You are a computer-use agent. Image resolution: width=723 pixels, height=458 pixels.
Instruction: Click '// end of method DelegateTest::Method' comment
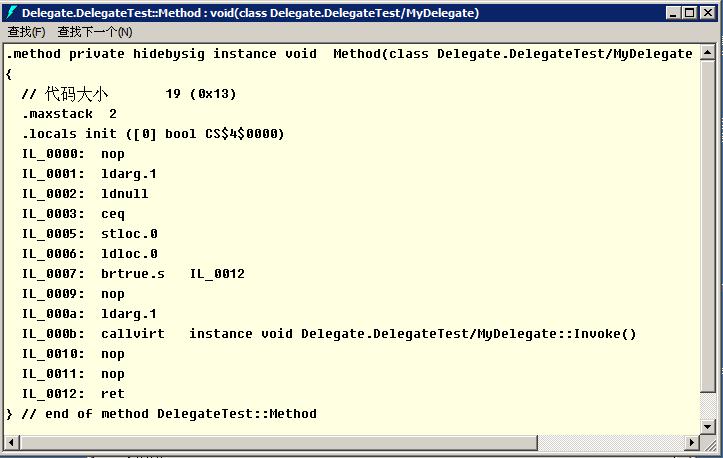[169, 414]
